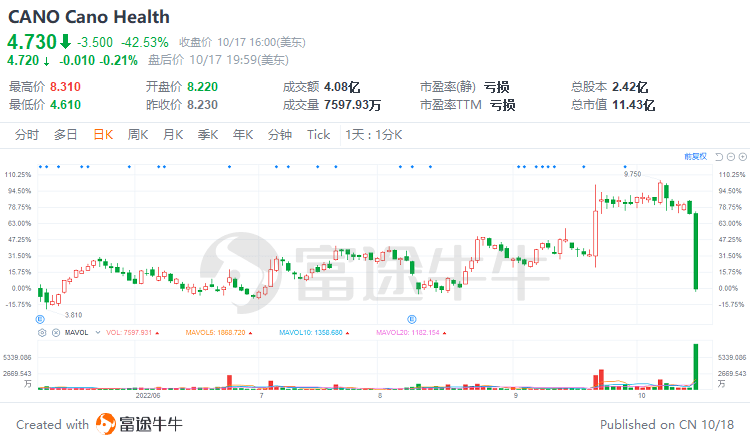Select the 季K quarterly chart tab
Screen dimensions: 750x445
pos(208,135)
